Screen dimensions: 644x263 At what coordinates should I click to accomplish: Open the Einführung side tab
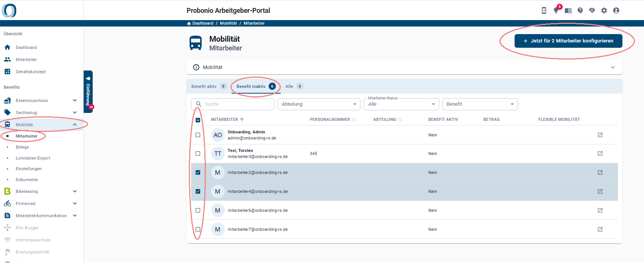pyautogui.click(x=88, y=92)
